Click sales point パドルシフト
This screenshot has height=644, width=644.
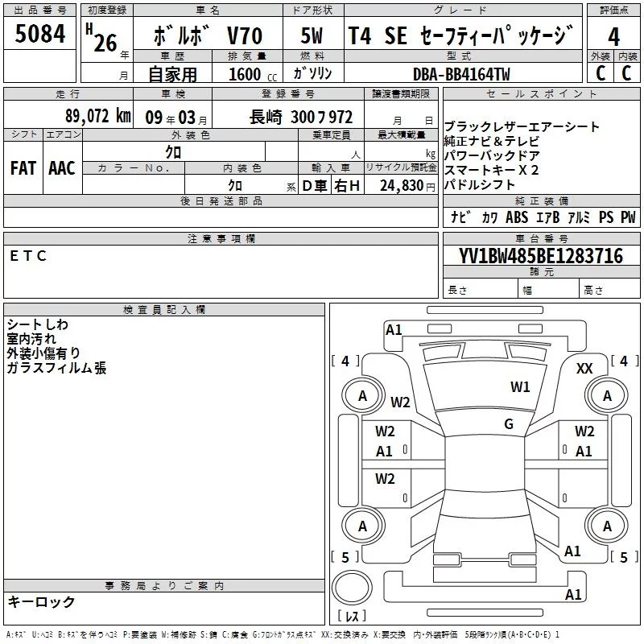[479, 184]
